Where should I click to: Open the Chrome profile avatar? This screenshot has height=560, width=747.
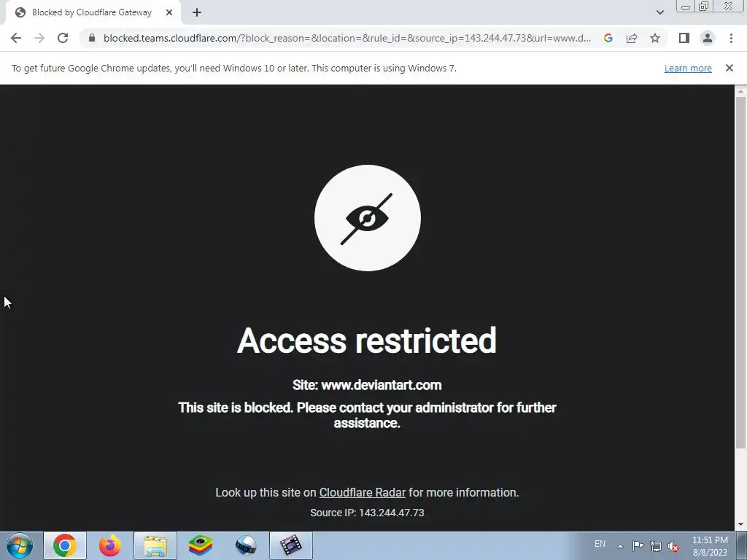click(x=708, y=38)
